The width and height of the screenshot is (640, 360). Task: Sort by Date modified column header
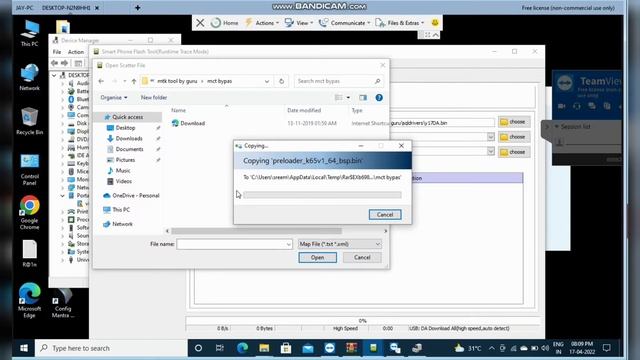point(304,111)
